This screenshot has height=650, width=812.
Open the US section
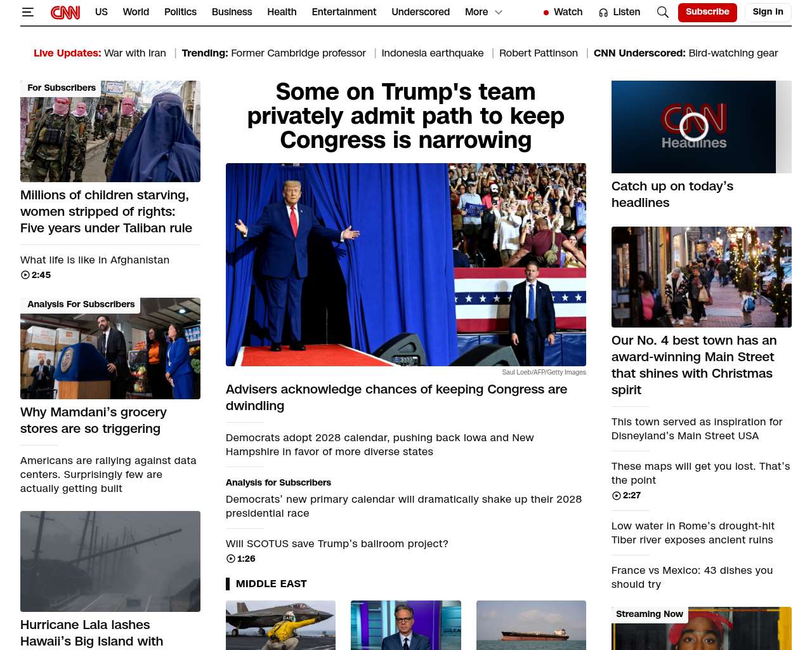coord(101,12)
